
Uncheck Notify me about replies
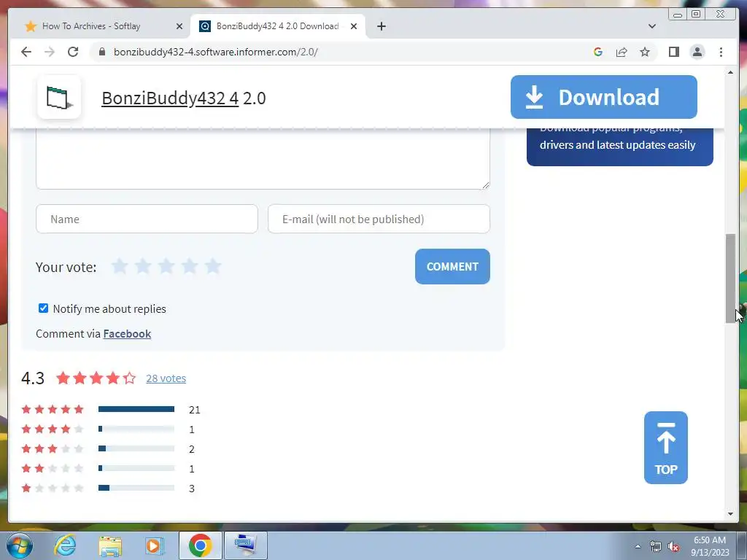coord(43,308)
